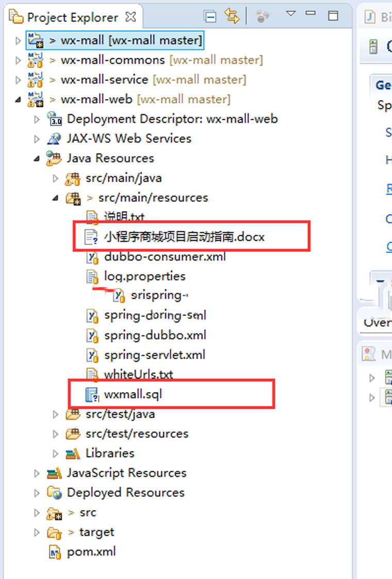The width and height of the screenshot is (392, 579).
Task: Expand JavaScript Resources node
Action: pyautogui.click(x=37, y=473)
